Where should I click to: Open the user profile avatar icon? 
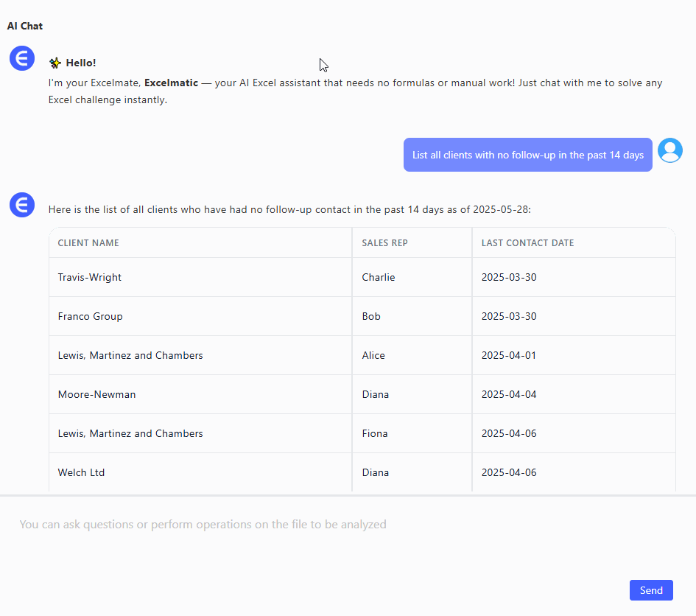(669, 150)
